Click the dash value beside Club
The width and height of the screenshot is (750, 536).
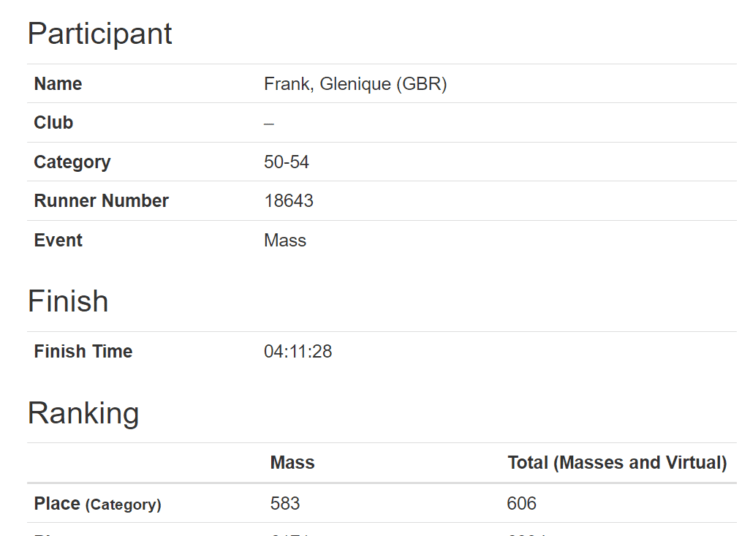pyautogui.click(x=269, y=124)
